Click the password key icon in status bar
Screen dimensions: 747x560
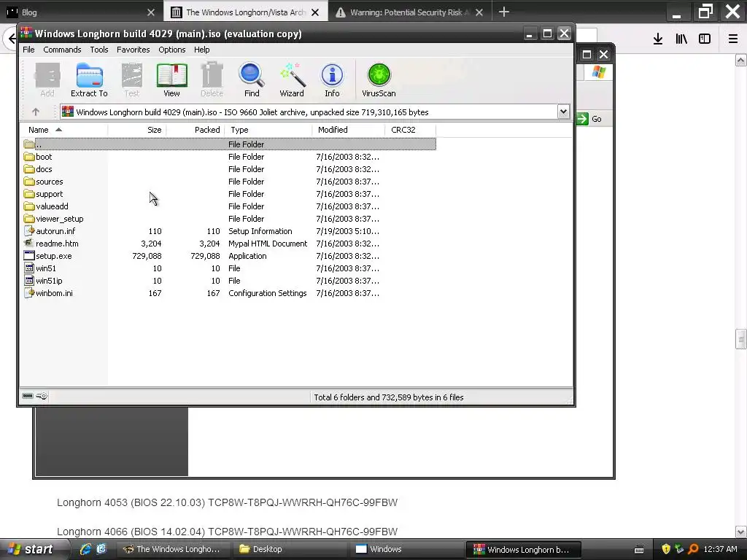click(x=42, y=396)
